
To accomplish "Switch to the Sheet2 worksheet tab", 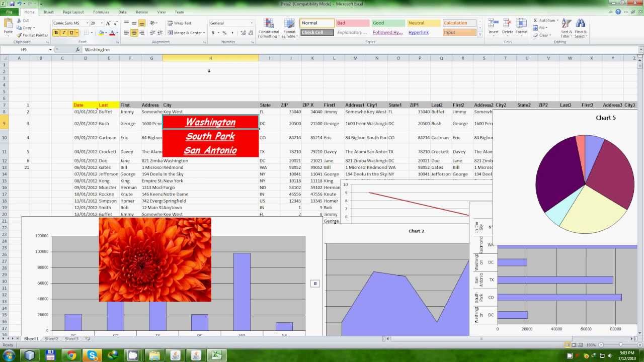I will coord(51,339).
